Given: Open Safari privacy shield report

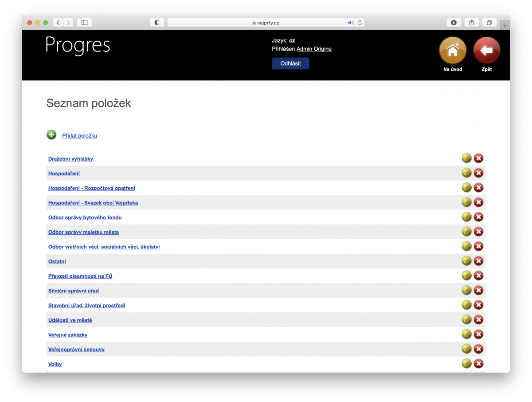Looking at the screenshot, I should tap(157, 23).
